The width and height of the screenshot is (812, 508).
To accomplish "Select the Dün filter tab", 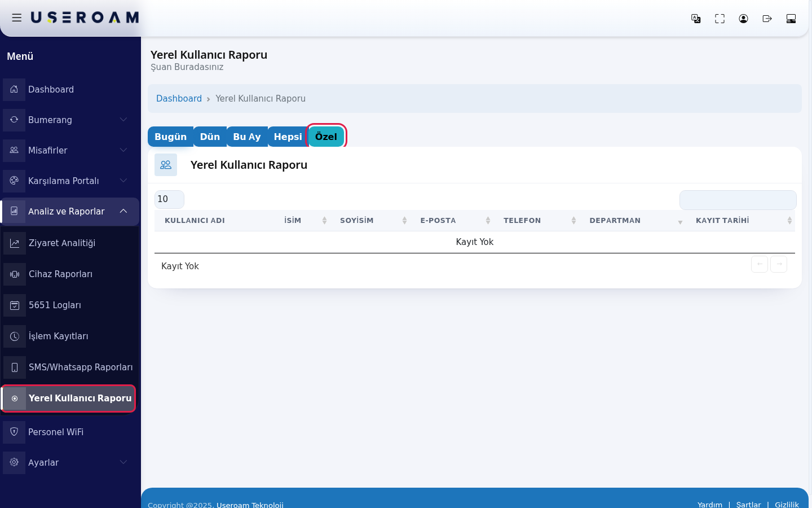I will pyautogui.click(x=210, y=137).
